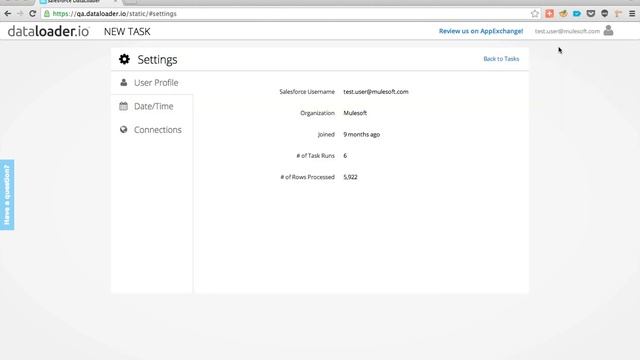Click the globe icon beside Connections

(x=123, y=129)
